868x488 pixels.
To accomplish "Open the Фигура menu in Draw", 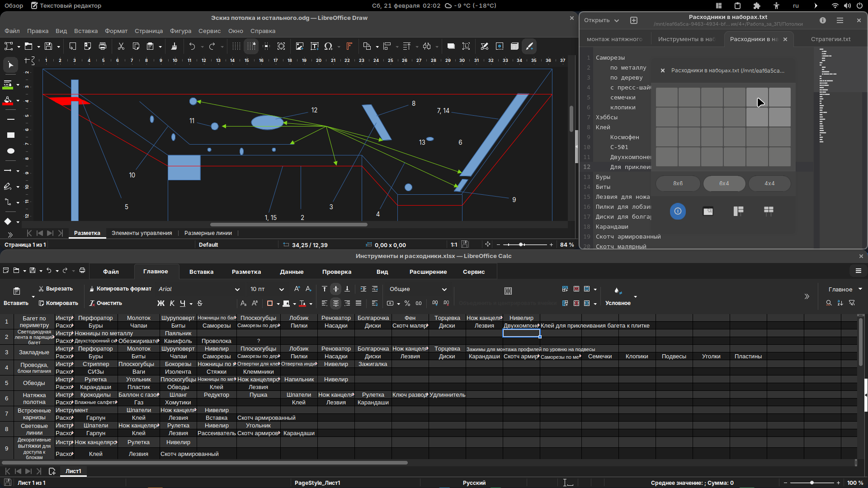I will pos(180,31).
